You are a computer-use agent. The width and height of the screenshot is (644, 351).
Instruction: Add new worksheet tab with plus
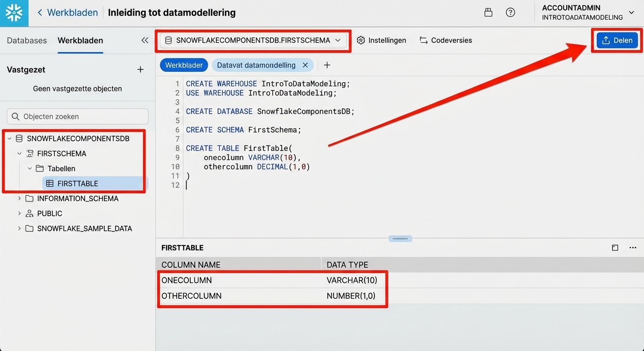pyautogui.click(x=327, y=65)
